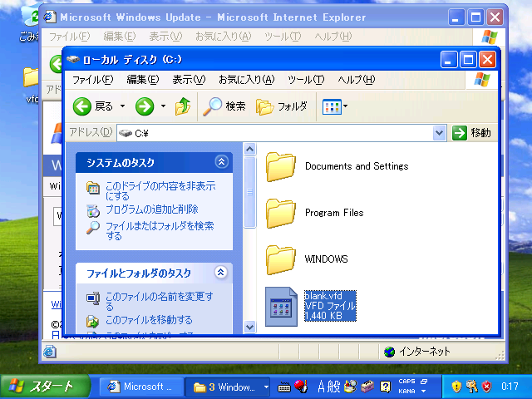Click the Documents and Settings label
This screenshot has width=532, height=399.
(357, 166)
